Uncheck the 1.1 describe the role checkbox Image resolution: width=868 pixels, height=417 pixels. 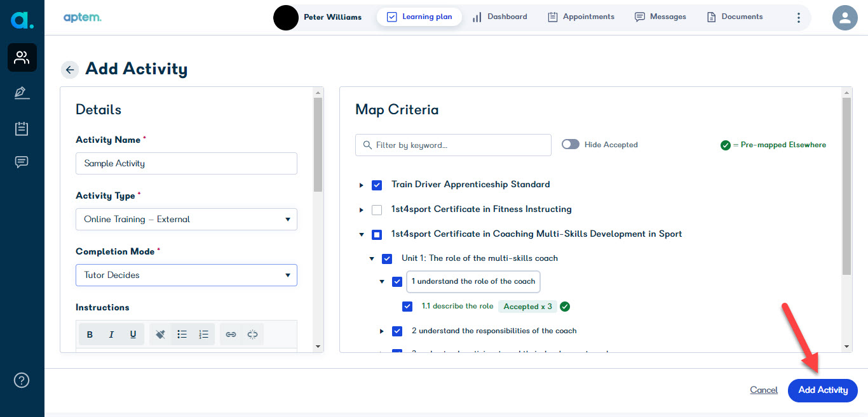pos(407,307)
